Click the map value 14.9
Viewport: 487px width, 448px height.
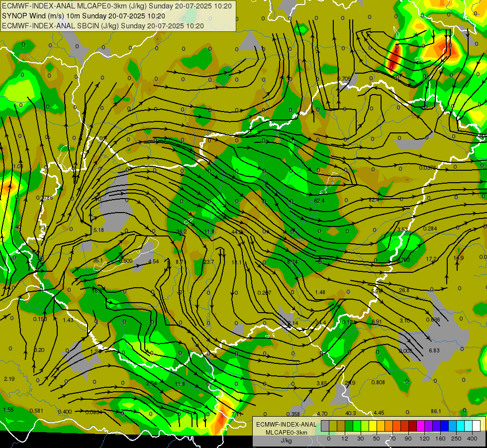[459, 258]
